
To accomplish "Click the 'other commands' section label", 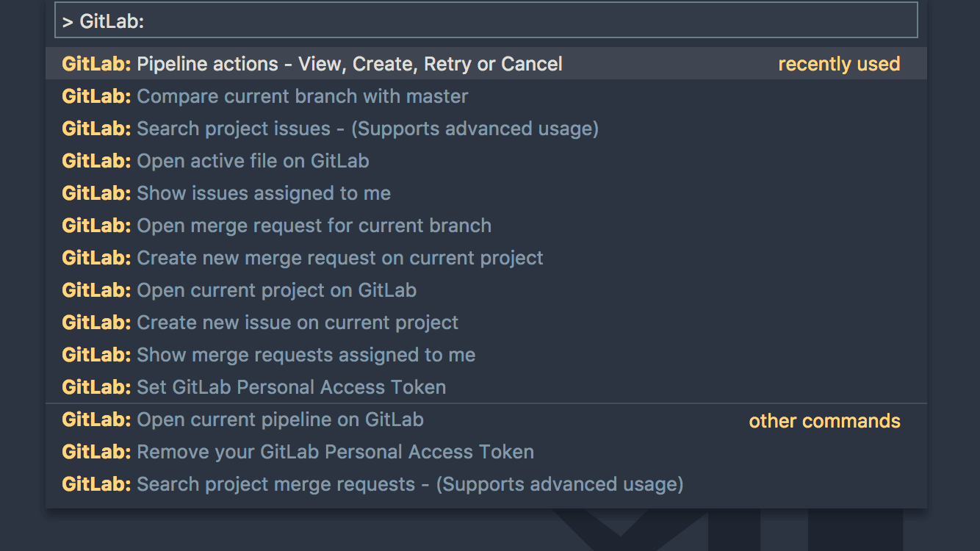I will (x=824, y=421).
